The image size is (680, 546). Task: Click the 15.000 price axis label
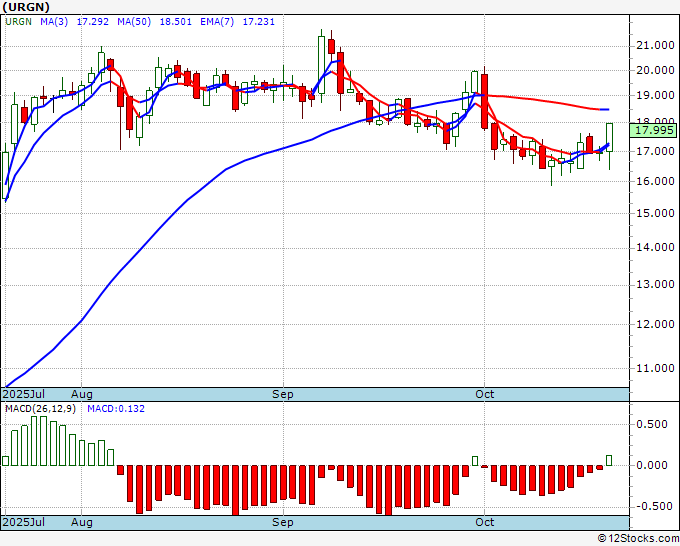click(655, 213)
